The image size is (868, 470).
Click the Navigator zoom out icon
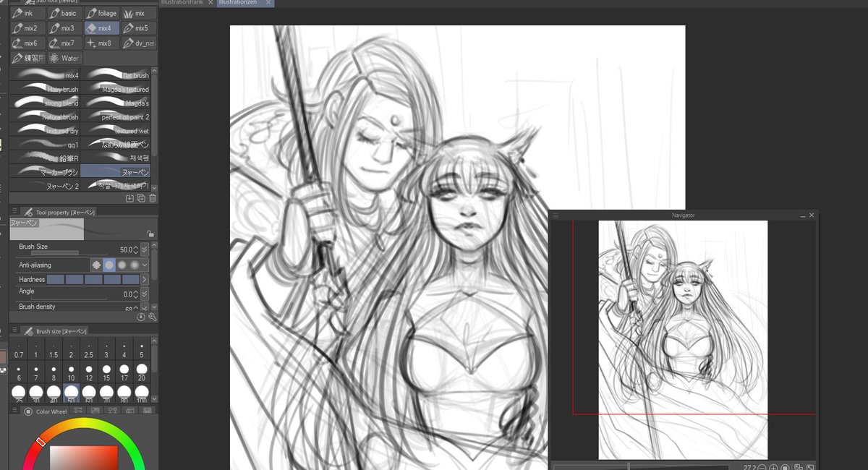[x=762, y=467]
